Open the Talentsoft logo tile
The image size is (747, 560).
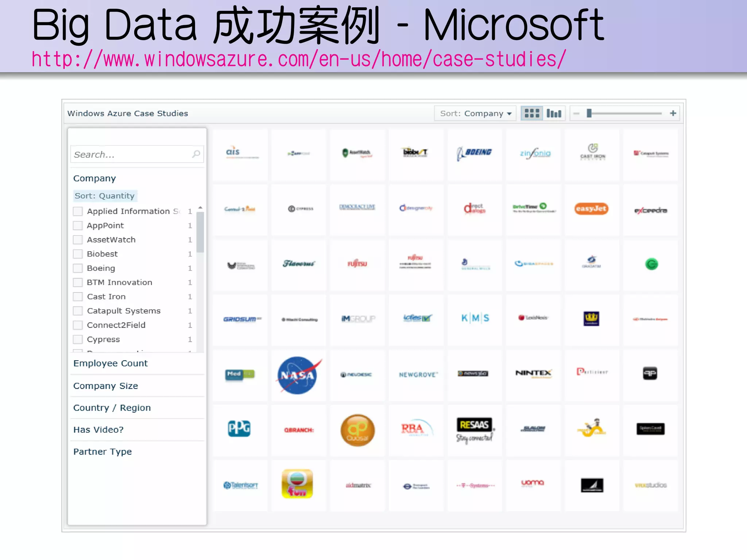240,485
